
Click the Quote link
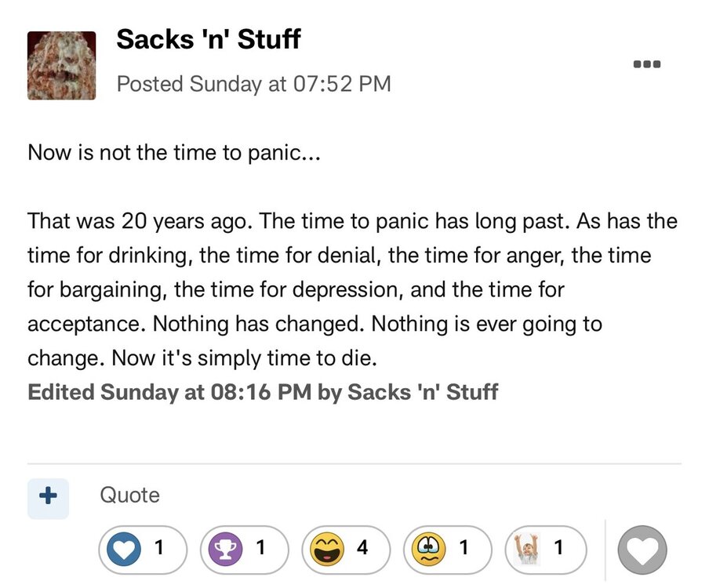coord(129,495)
